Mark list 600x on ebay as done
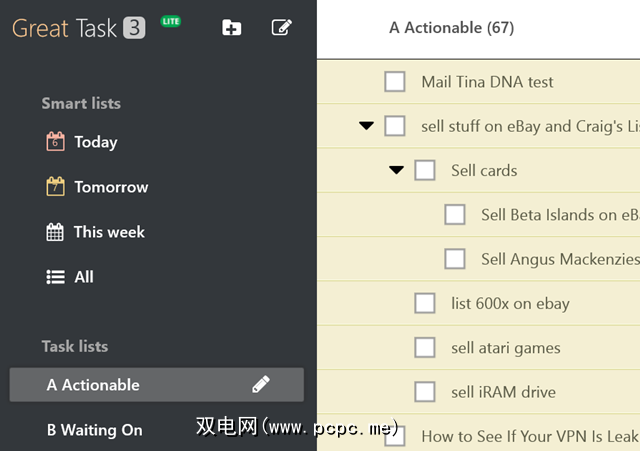The width and height of the screenshot is (640, 451). coord(425,303)
